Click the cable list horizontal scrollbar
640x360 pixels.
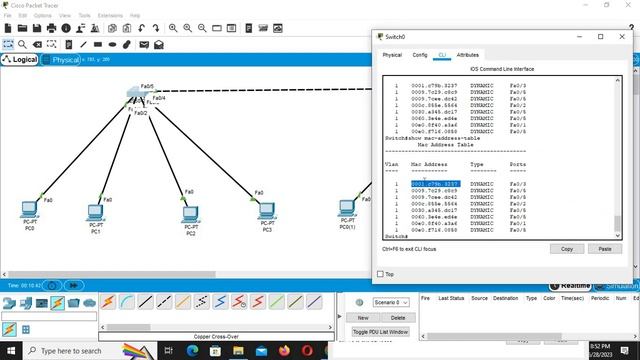click(x=128, y=327)
